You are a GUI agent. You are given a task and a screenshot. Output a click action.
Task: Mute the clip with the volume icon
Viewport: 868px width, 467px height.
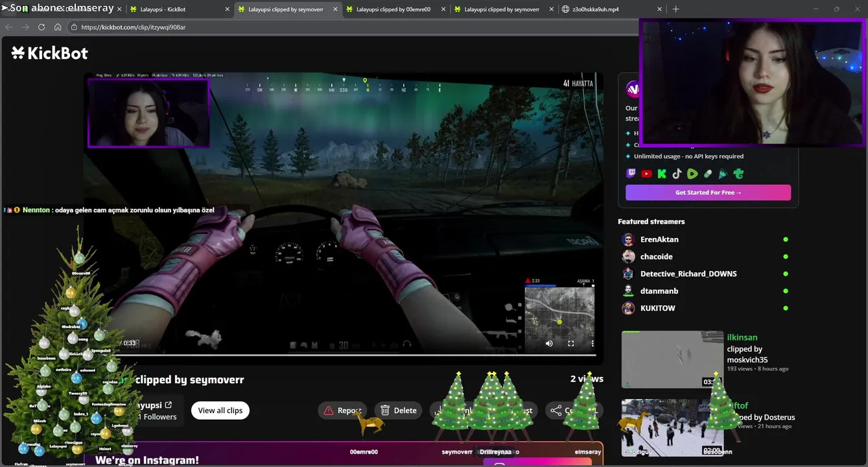click(549, 344)
